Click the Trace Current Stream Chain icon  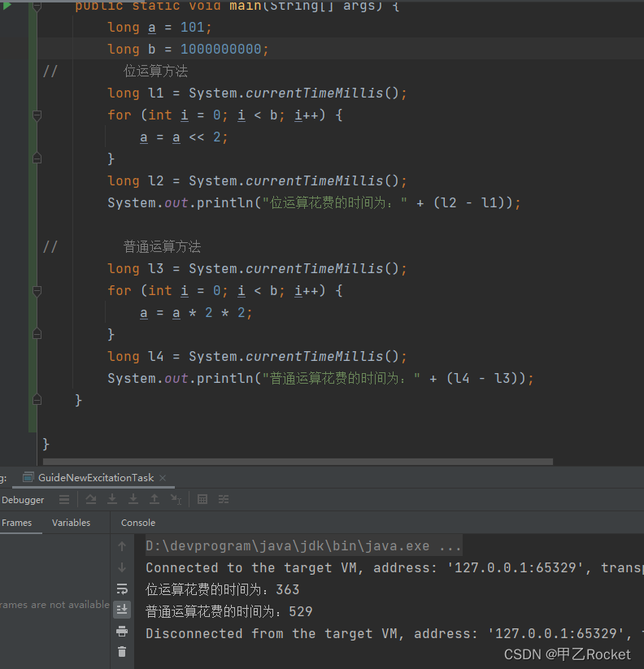coord(224,499)
